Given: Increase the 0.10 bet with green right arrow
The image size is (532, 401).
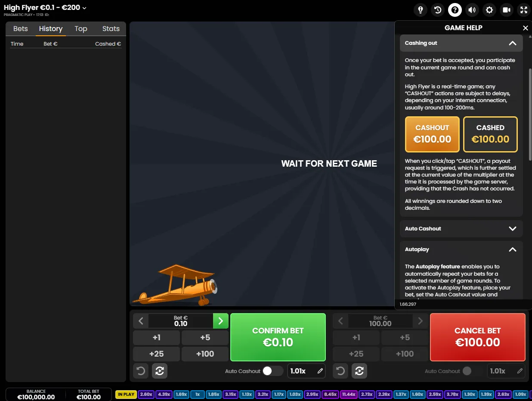Looking at the screenshot, I should point(221,321).
